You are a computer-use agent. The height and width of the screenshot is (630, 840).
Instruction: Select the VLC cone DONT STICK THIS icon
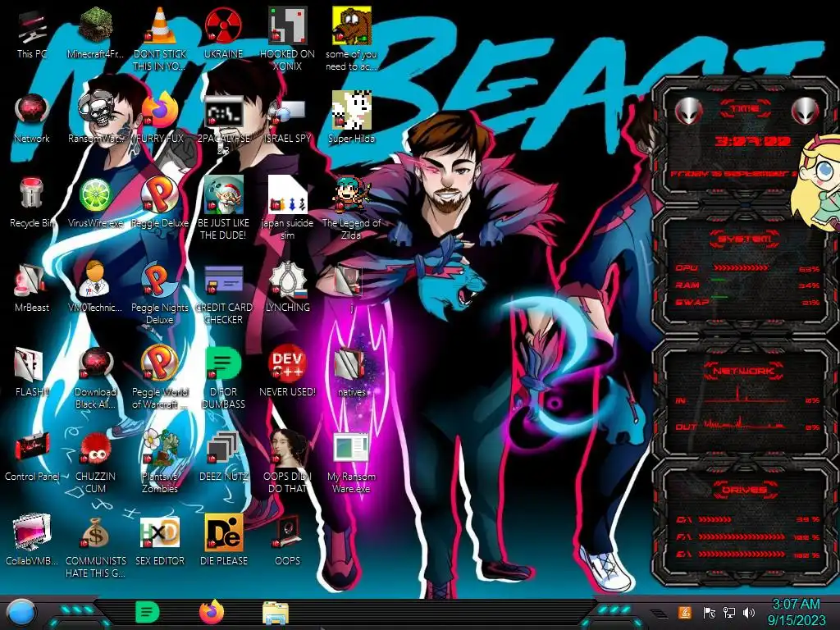tap(160, 39)
